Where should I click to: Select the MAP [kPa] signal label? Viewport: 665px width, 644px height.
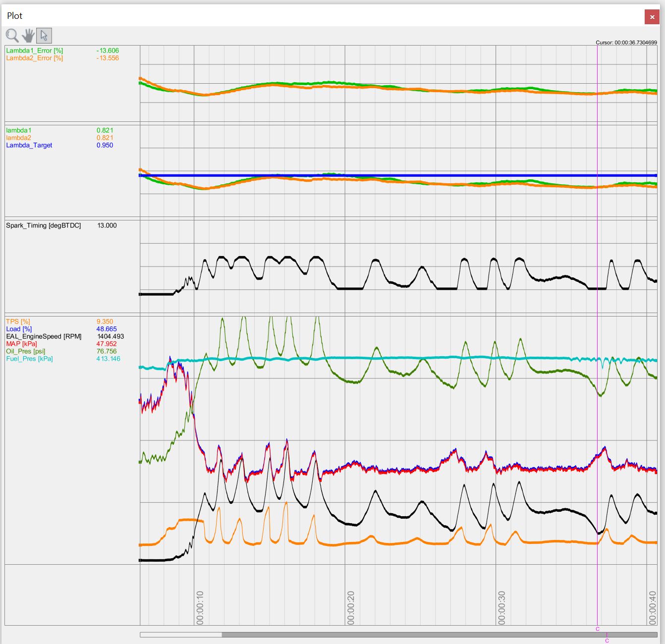tap(21, 344)
